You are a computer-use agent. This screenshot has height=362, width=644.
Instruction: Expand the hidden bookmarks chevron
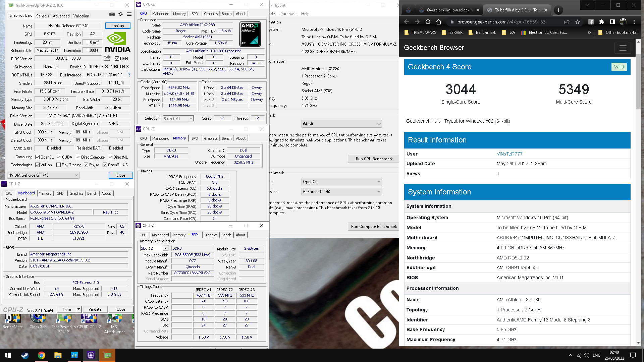(x=589, y=33)
